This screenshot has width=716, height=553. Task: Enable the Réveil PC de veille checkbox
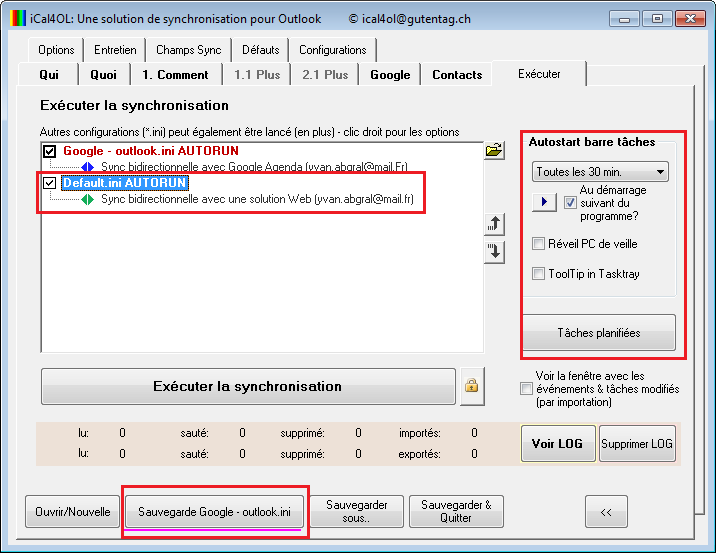click(x=539, y=244)
